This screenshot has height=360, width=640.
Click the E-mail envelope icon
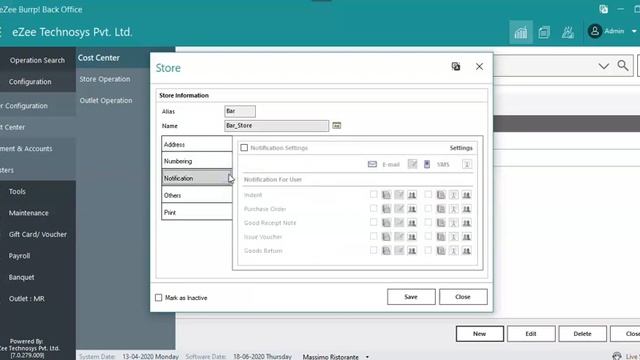[372, 164]
